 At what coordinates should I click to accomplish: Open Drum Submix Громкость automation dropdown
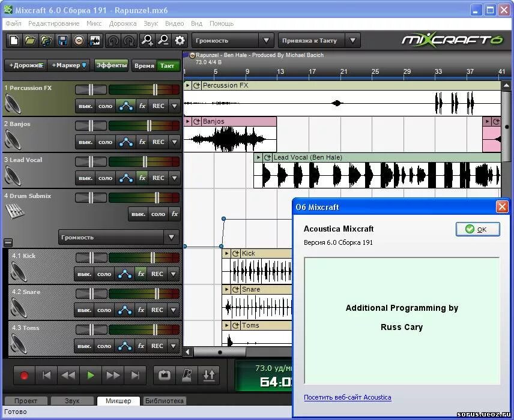[x=172, y=237]
